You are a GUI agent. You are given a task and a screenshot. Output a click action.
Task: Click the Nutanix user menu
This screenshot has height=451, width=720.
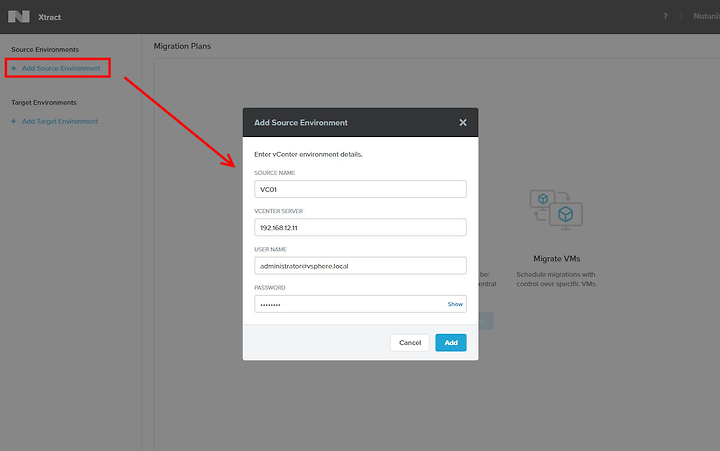coord(706,17)
